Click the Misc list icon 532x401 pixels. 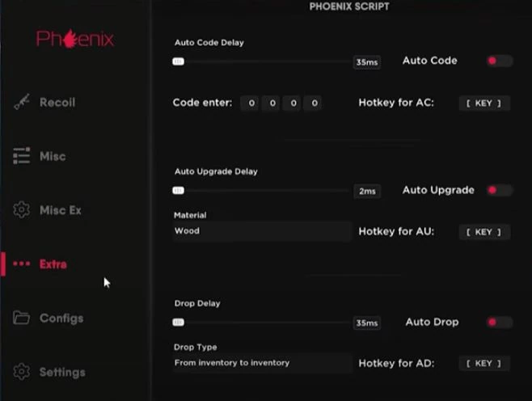(x=21, y=156)
